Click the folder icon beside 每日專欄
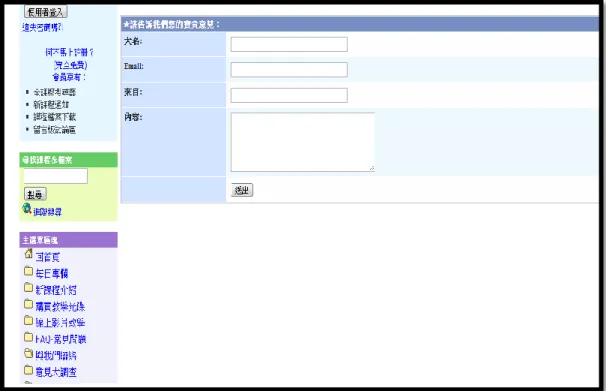Screen dimensions: 606x391 28,270
